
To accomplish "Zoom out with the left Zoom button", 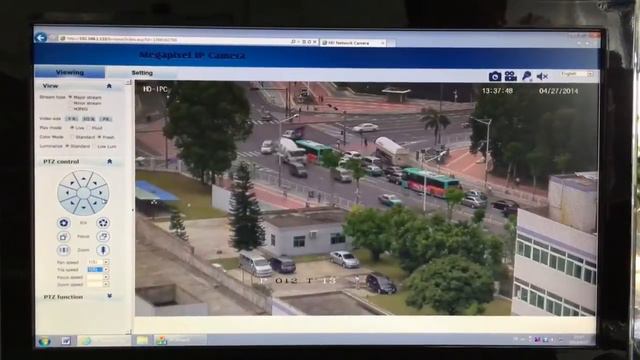I will (64, 250).
